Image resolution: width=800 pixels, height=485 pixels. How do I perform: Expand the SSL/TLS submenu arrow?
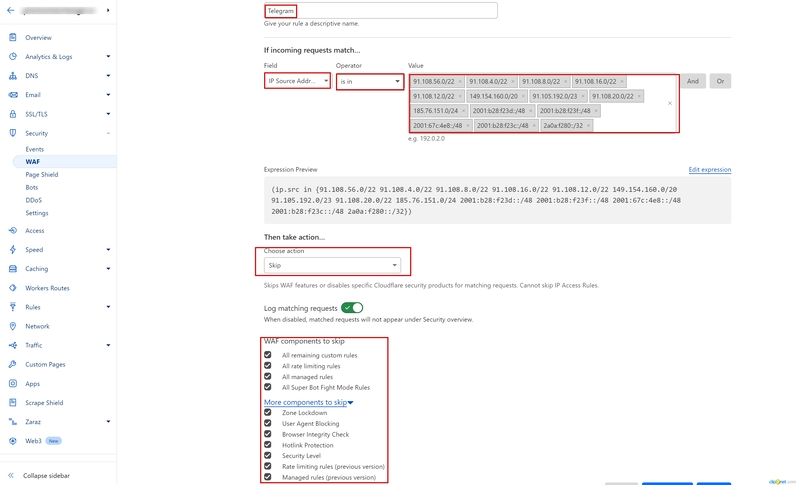pyautogui.click(x=108, y=114)
